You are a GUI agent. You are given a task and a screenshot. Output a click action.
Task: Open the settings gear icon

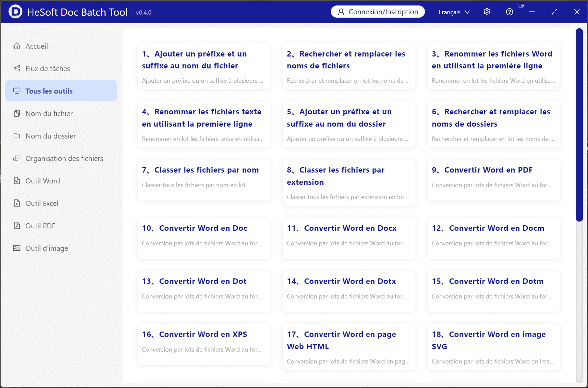click(487, 12)
